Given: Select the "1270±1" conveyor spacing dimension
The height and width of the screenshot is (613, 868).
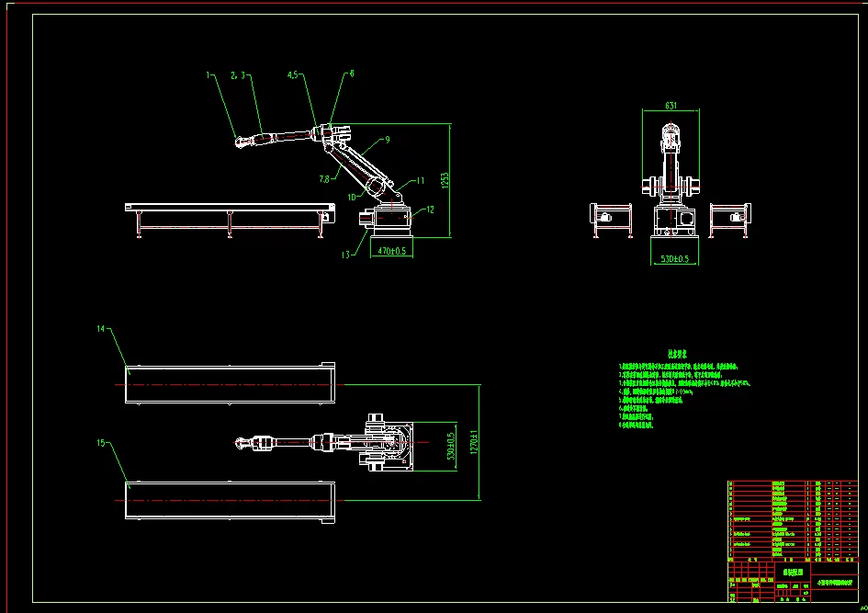Looking at the screenshot, I should (474, 442).
